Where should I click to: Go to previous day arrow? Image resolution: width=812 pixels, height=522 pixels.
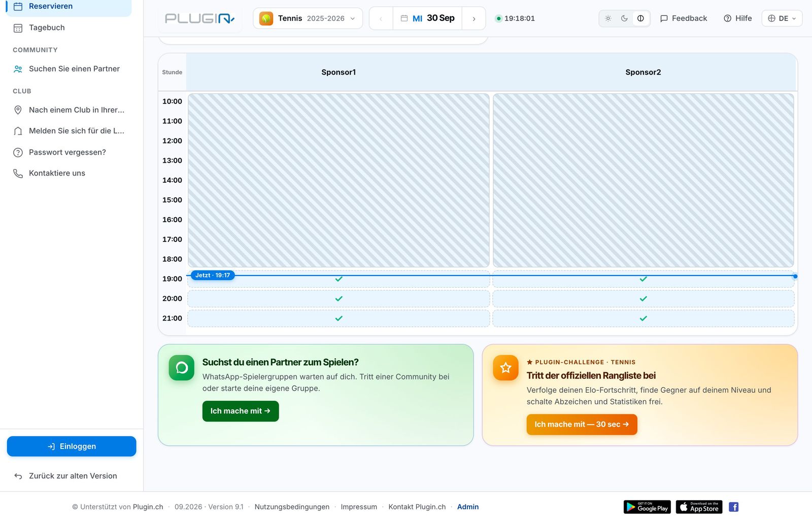pyautogui.click(x=381, y=18)
